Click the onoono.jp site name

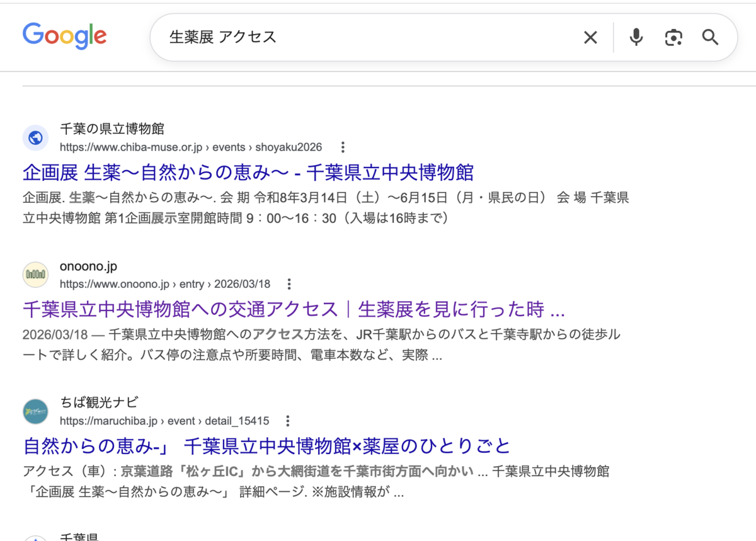89,266
